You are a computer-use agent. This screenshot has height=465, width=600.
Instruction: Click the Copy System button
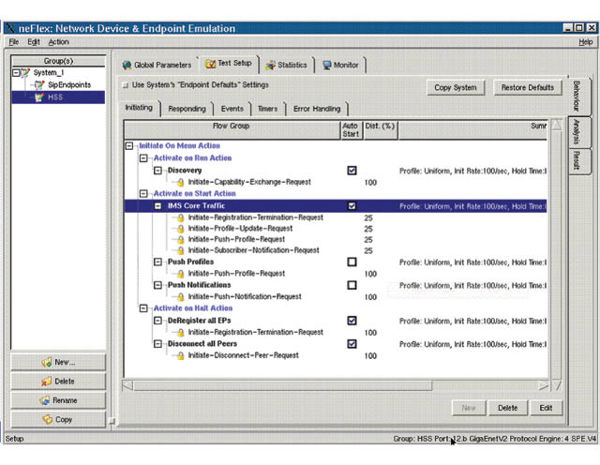point(455,88)
